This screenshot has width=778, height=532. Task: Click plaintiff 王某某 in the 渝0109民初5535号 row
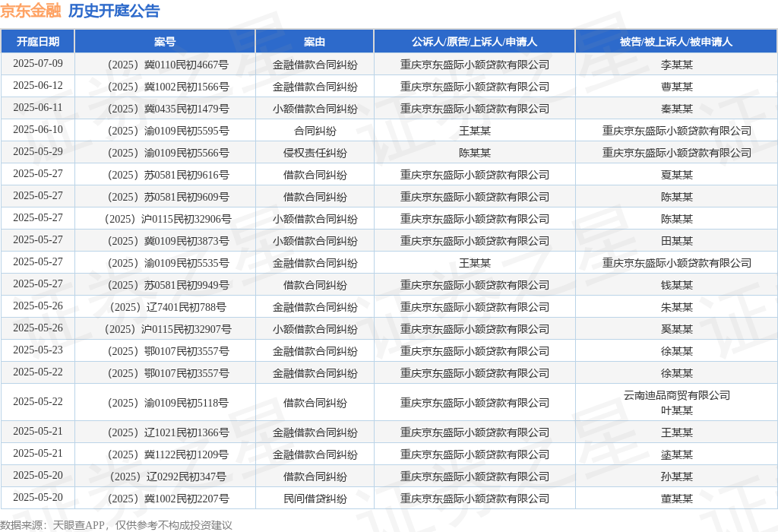[474, 263]
